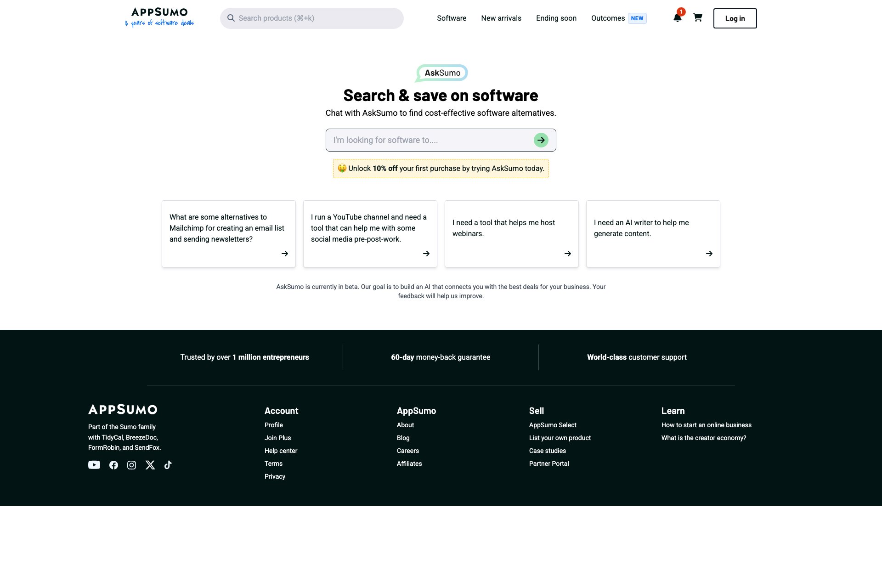The height and width of the screenshot is (588, 882).
Task: Click the arrow on the AI writer suggestion card
Action: coord(709,253)
